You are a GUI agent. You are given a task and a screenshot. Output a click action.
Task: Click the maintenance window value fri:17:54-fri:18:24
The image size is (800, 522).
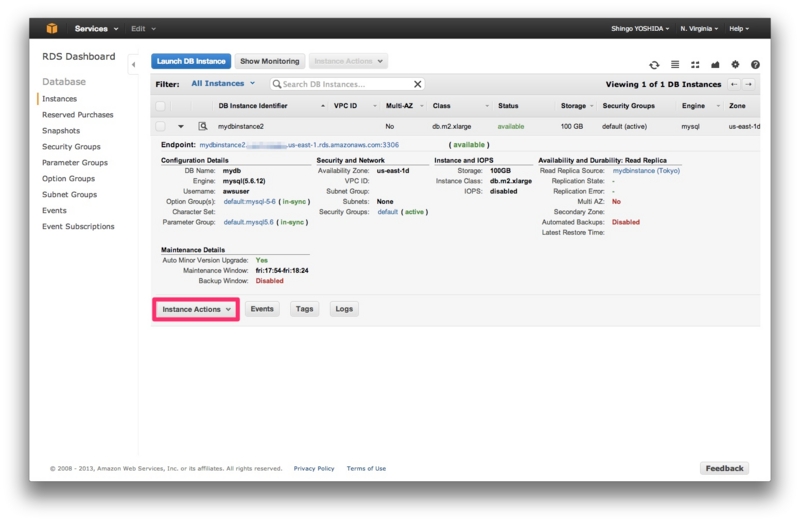[282, 270]
